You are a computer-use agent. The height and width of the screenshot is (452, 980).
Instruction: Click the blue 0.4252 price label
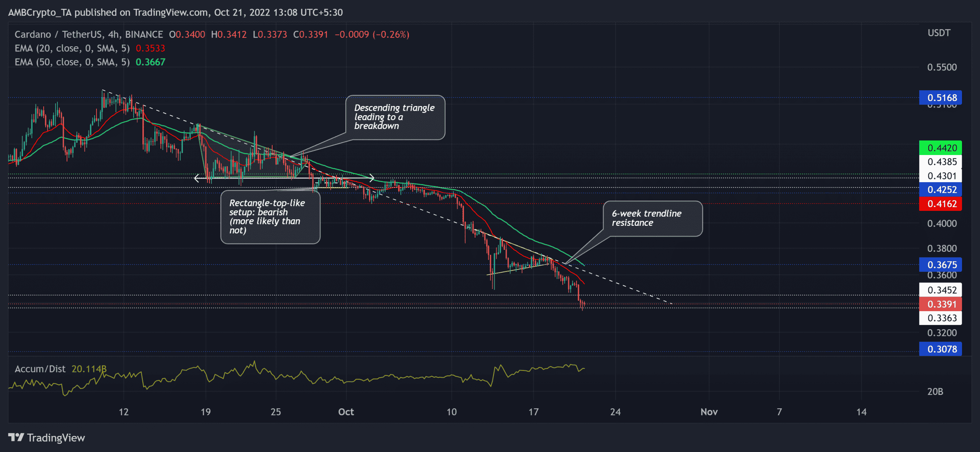point(941,190)
